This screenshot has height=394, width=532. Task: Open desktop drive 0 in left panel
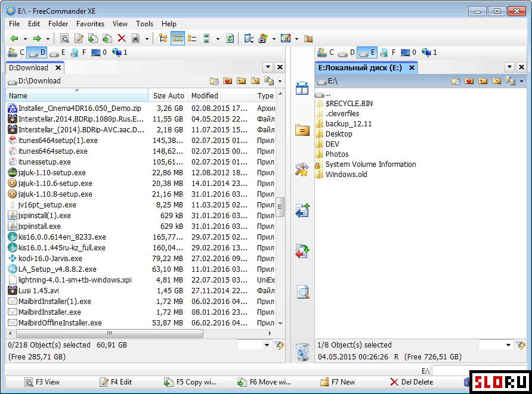(x=100, y=52)
